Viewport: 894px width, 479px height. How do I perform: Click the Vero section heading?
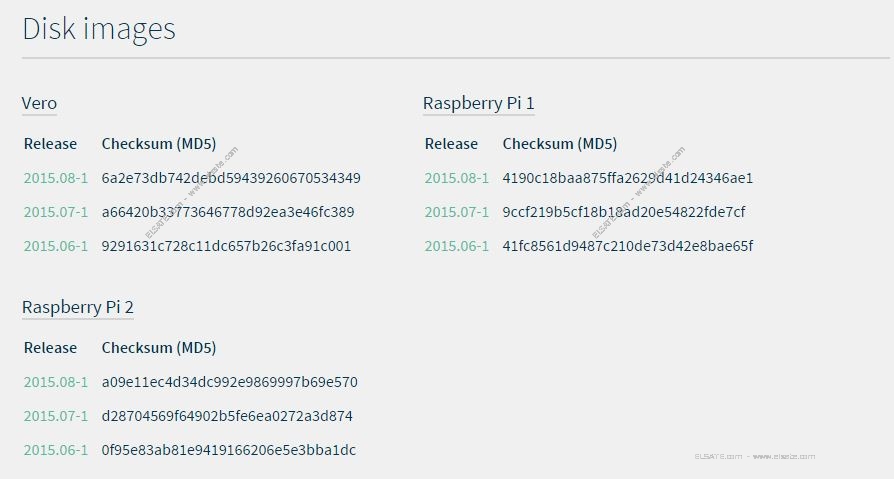pyautogui.click(x=39, y=104)
